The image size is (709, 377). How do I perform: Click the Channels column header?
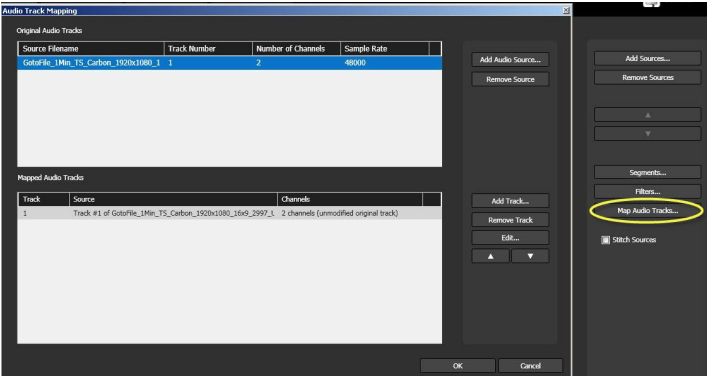coord(350,199)
